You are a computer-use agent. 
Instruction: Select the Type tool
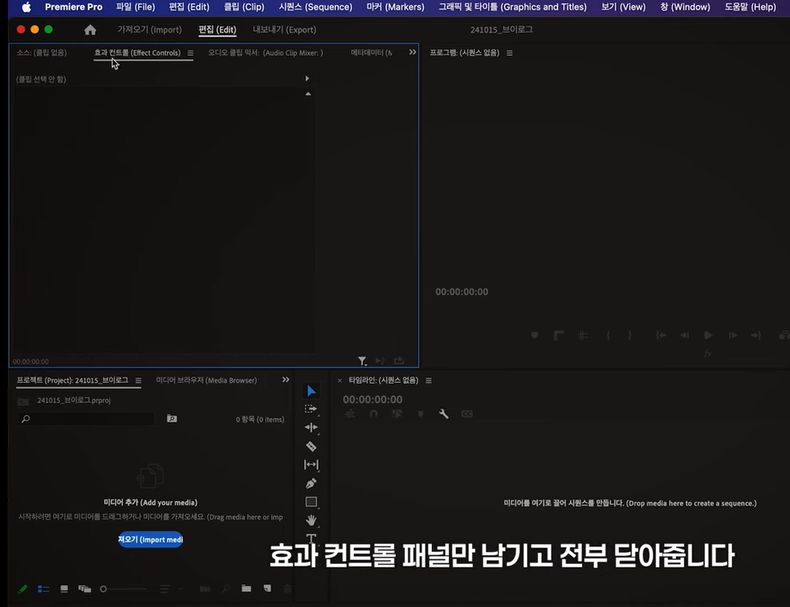click(311, 538)
